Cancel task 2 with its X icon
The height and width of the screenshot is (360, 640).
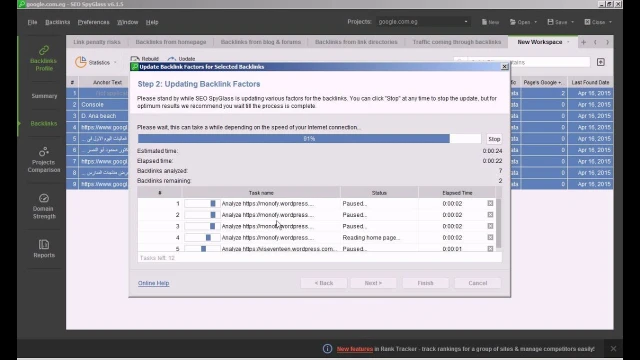pyautogui.click(x=490, y=215)
